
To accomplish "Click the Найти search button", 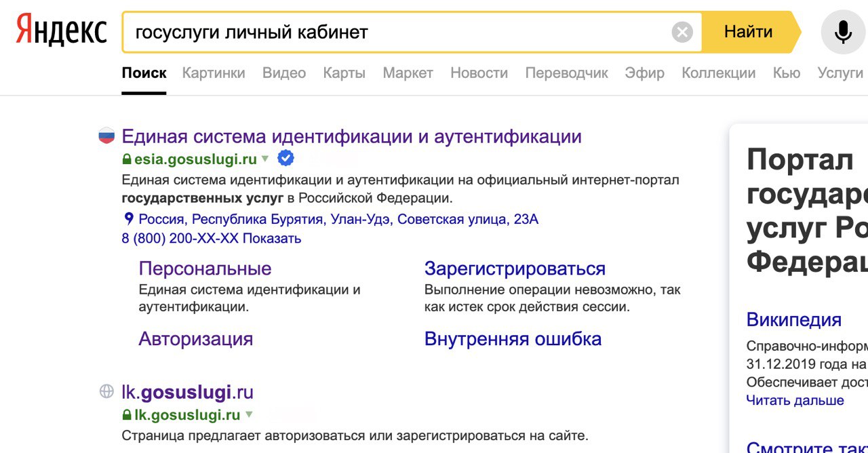I will pos(749,32).
